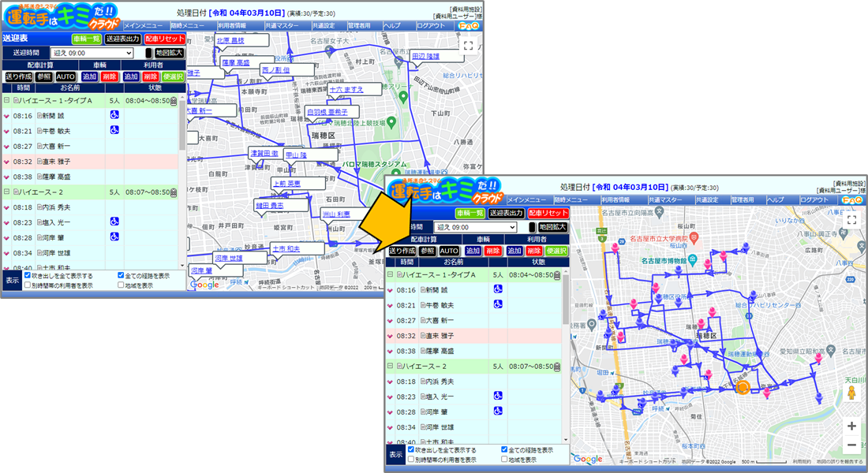Collapse ハイエース-2 group in front window
The image size is (868, 473).
coord(391,367)
